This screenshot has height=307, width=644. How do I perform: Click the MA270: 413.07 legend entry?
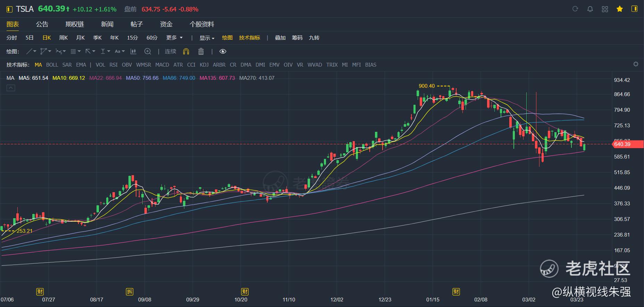tap(257, 78)
